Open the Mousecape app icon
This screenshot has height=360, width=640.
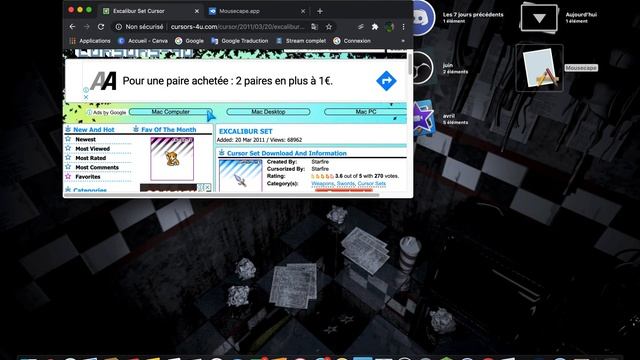[540, 68]
